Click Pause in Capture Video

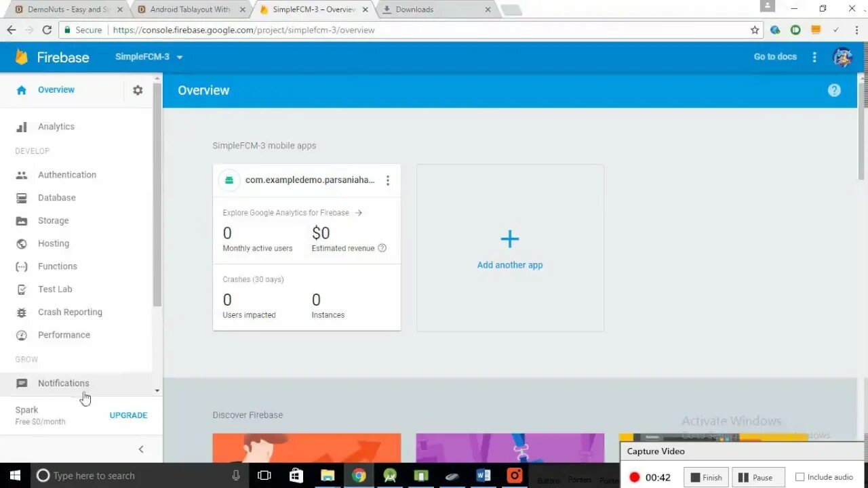click(758, 477)
